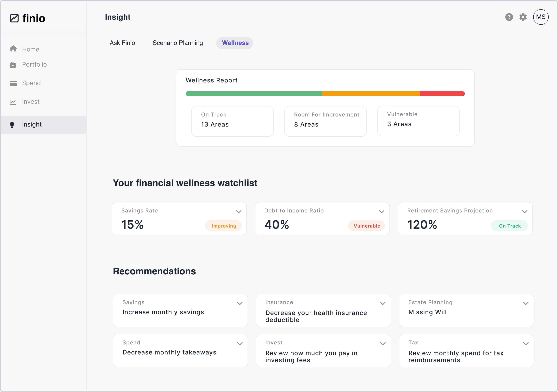Viewport: 558px width, 392px height.
Task: Open the Portfolio briefcase icon
Action: 13,64
